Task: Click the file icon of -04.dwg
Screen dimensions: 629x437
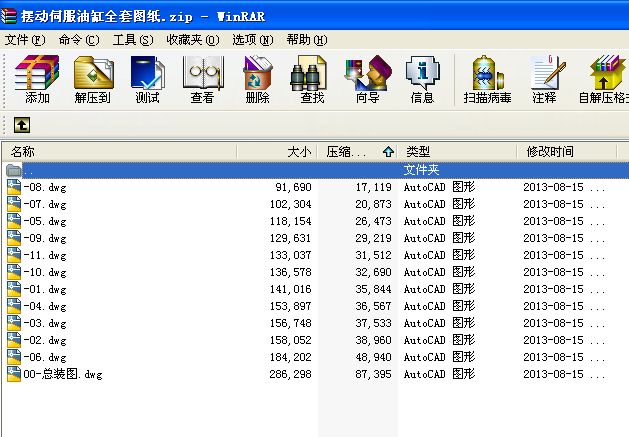Action: pyautogui.click(x=14, y=306)
